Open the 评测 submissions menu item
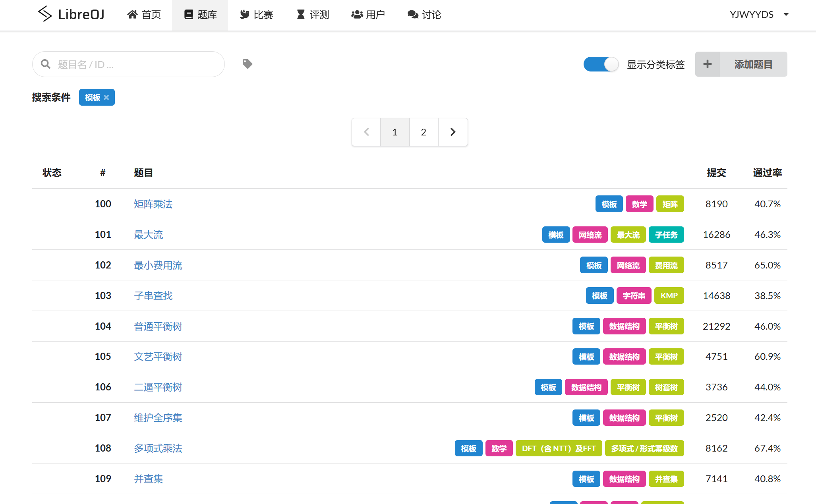 tap(313, 15)
